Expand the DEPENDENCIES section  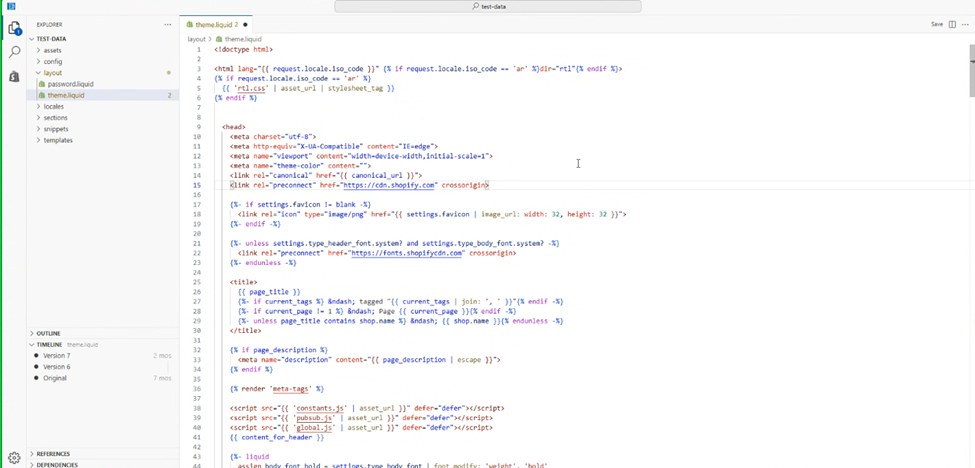[x=57, y=464]
